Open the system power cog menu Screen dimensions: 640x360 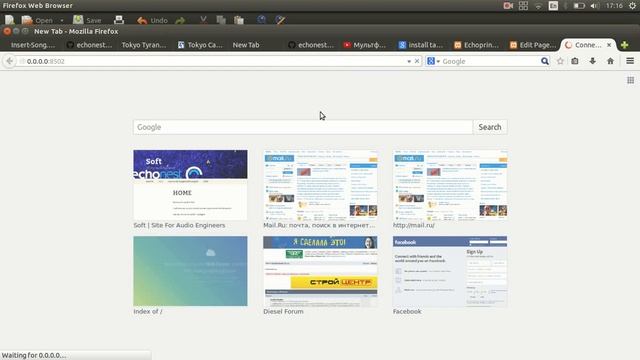632,6
